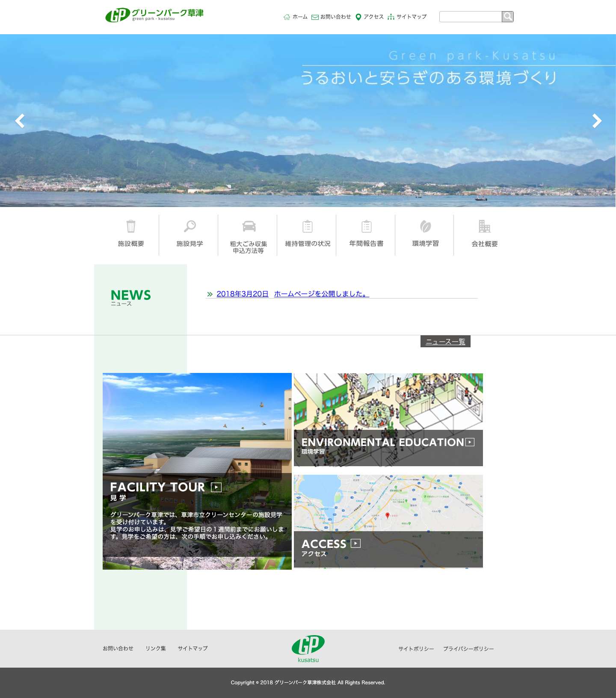The image size is (616, 698).
Task: Click the ニュース一覧 button
Action: [x=445, y=341]
